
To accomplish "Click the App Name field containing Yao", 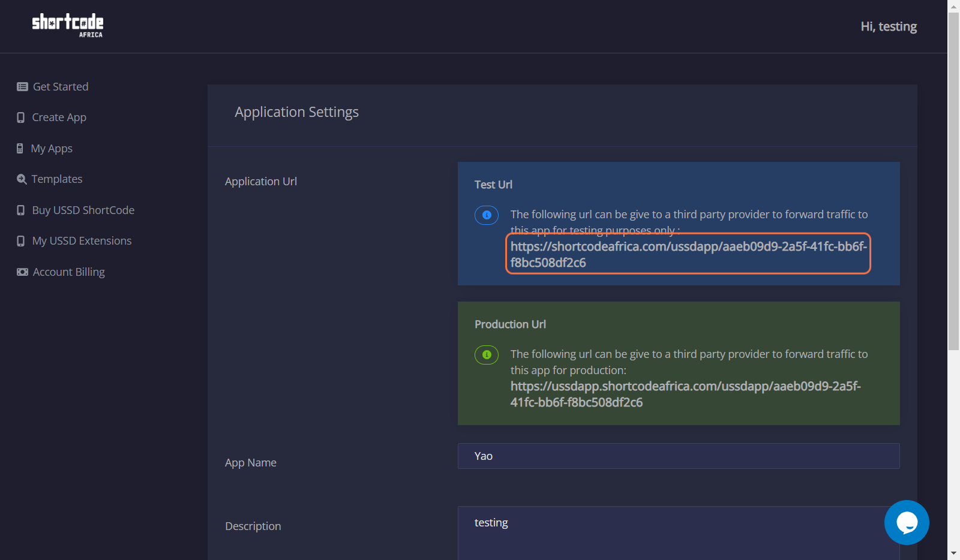I will point(679,456).
